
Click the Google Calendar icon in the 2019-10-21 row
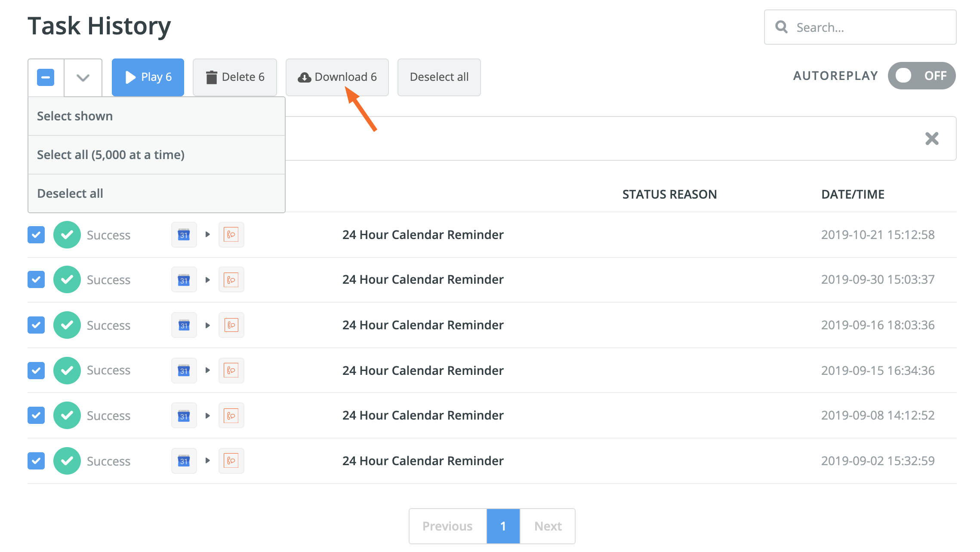[184, 235]
